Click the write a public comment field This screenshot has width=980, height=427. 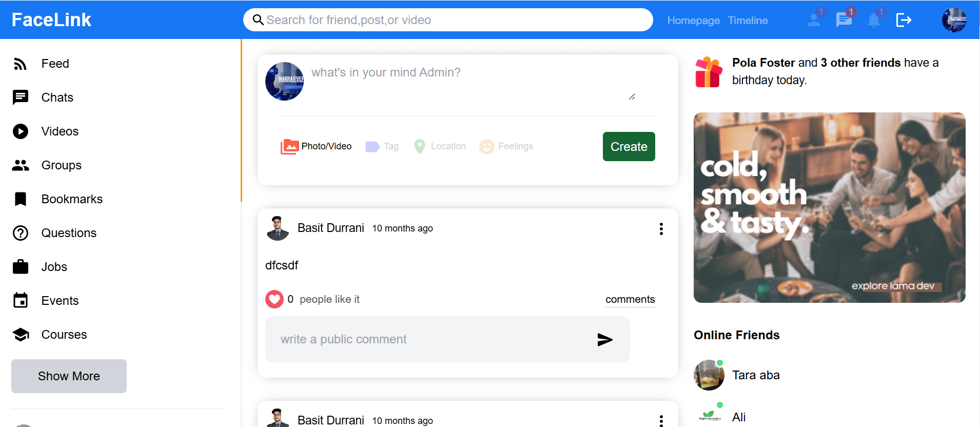click(x=431, y=339)
